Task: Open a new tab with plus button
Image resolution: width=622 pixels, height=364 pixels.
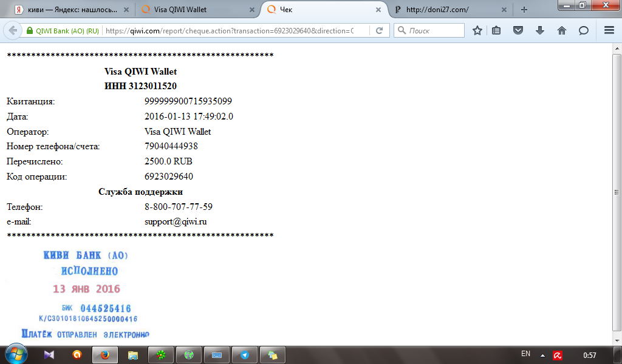Action: [524, 10]
